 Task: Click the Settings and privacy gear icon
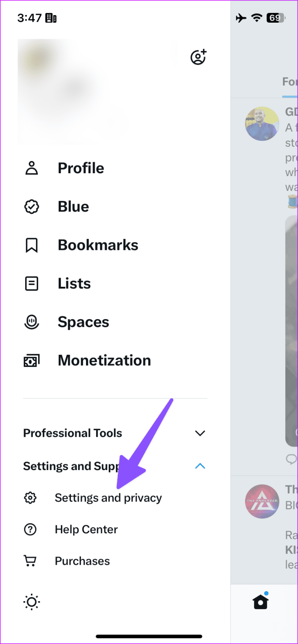coord(30,498)
